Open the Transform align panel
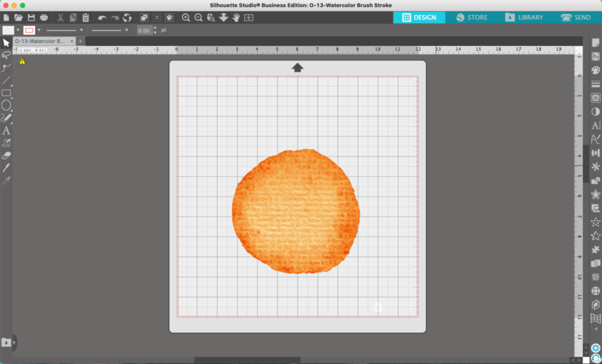Image resolution: width=602 pixels, height=364 pixels. [x=596, y=153]
